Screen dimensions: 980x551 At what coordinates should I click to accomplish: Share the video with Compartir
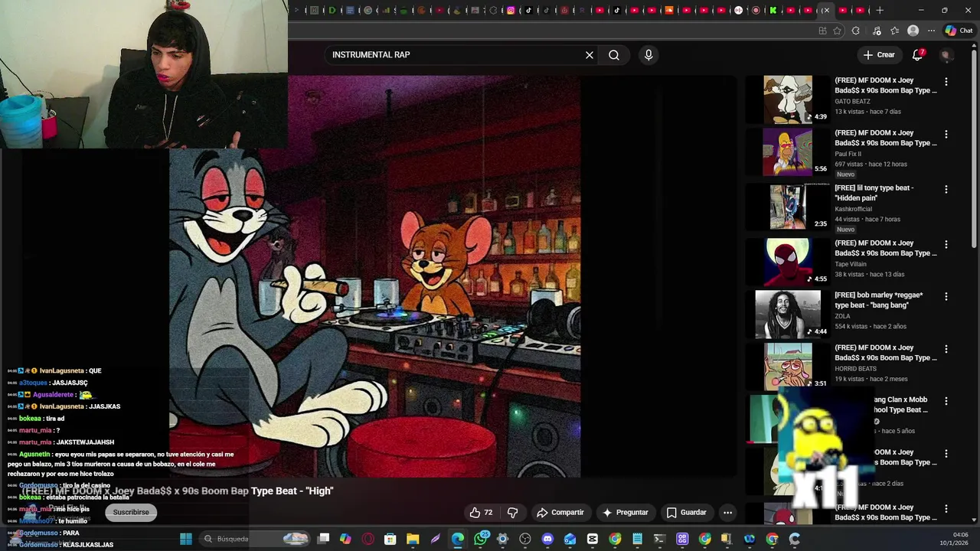[560, 513]
